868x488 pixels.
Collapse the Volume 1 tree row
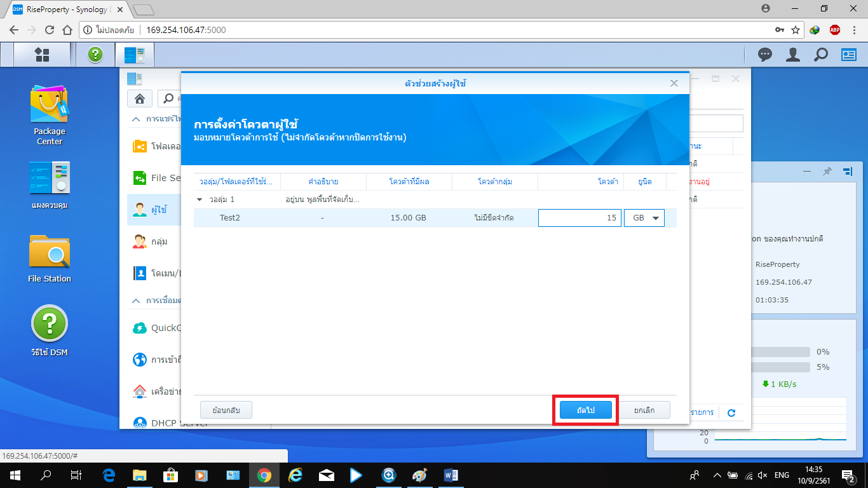coord(200,200)
